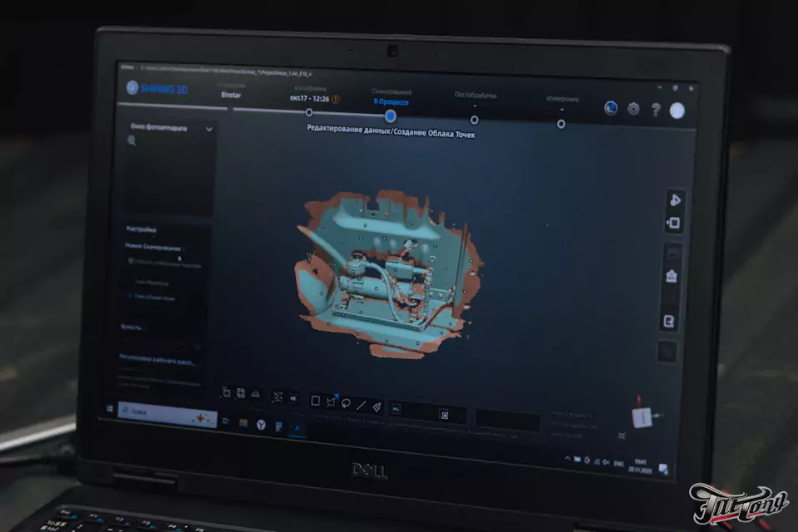Open the Shining 3D settings gear

tap(633, 108)
